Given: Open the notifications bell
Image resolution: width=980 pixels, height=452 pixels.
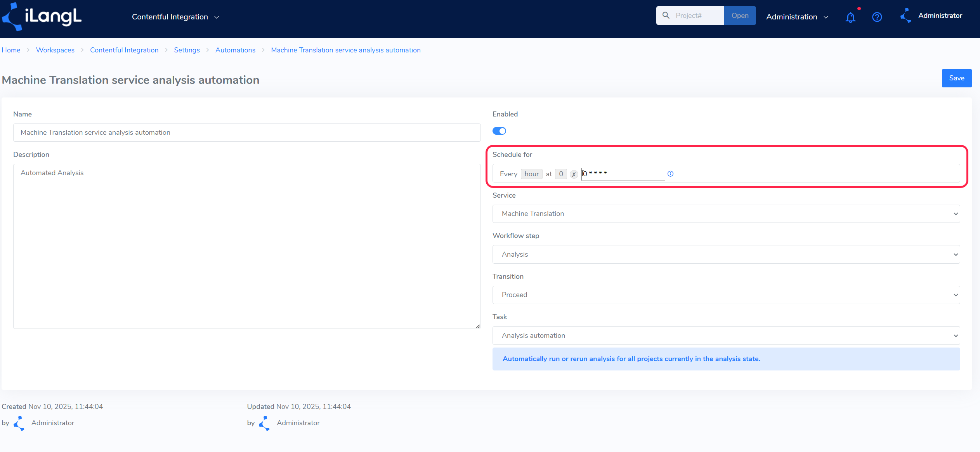Looking at the screenshot, I should click(x=850, y=17).
